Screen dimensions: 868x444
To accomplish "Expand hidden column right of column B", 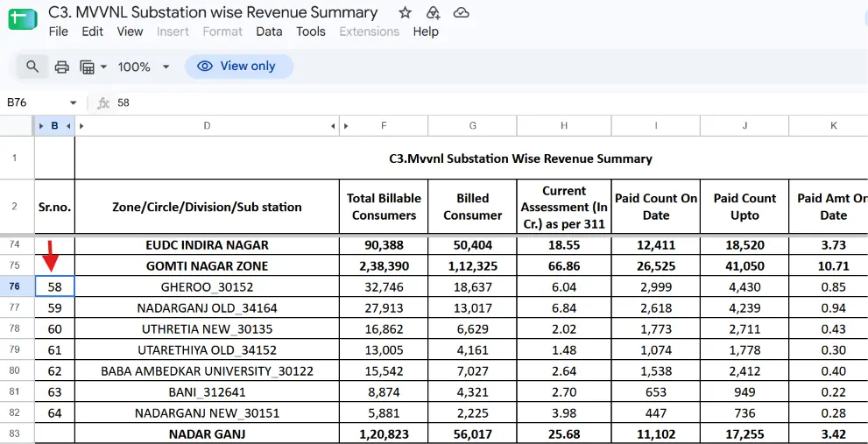I will (68, 126).
